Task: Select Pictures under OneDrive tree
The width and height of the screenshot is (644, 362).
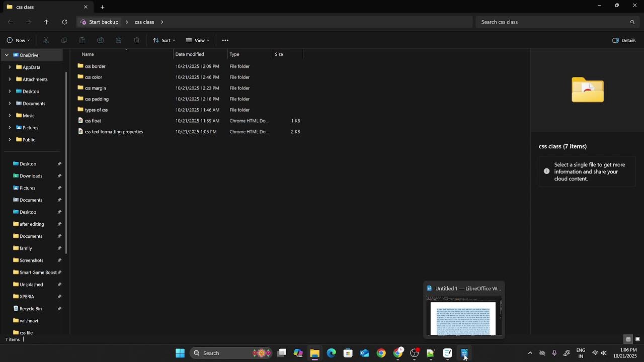Action: click(x=30, y=128)
